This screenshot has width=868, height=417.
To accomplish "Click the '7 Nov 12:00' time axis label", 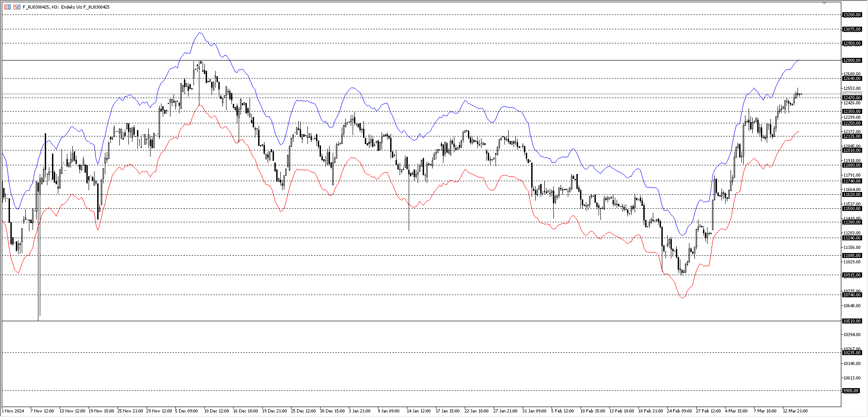I will (x=42, y=411).
